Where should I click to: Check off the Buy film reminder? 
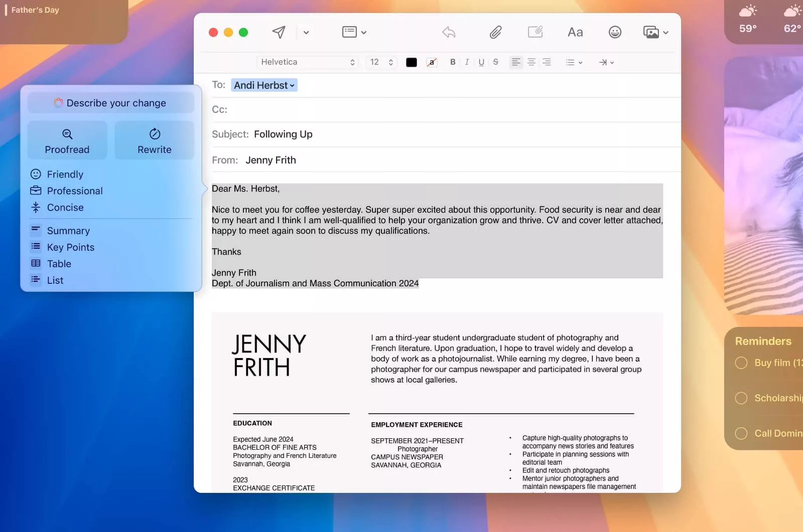click(x=741, y=363)
